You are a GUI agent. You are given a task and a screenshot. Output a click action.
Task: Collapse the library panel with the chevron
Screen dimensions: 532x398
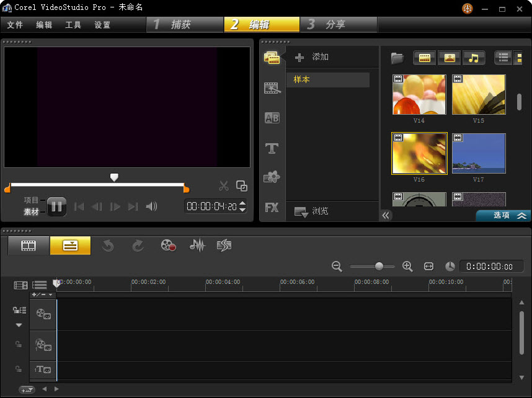click(386, 215)
